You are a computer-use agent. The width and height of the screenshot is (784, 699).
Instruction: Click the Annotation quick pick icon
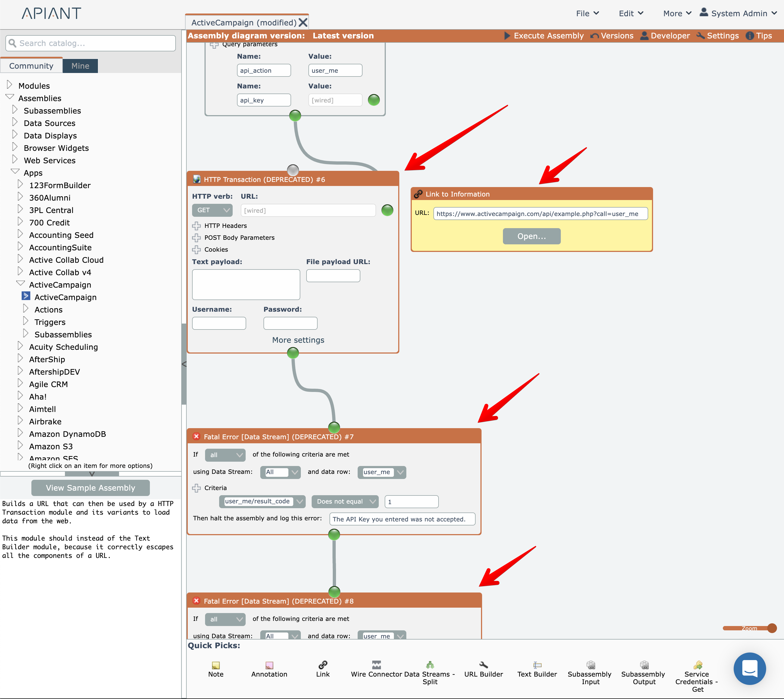269,665
